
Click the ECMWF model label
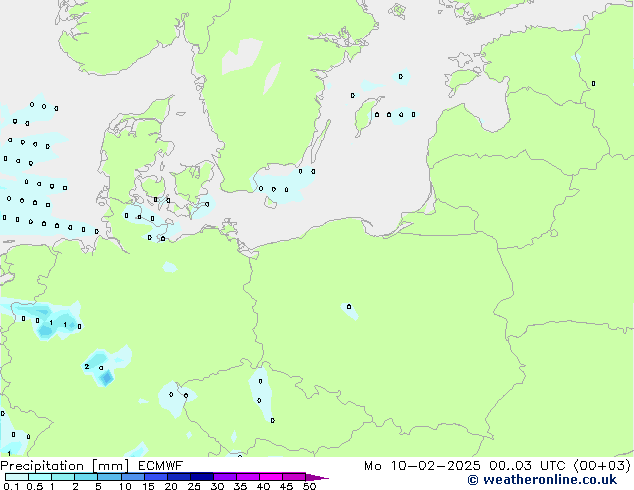click(x=161, y=466)
